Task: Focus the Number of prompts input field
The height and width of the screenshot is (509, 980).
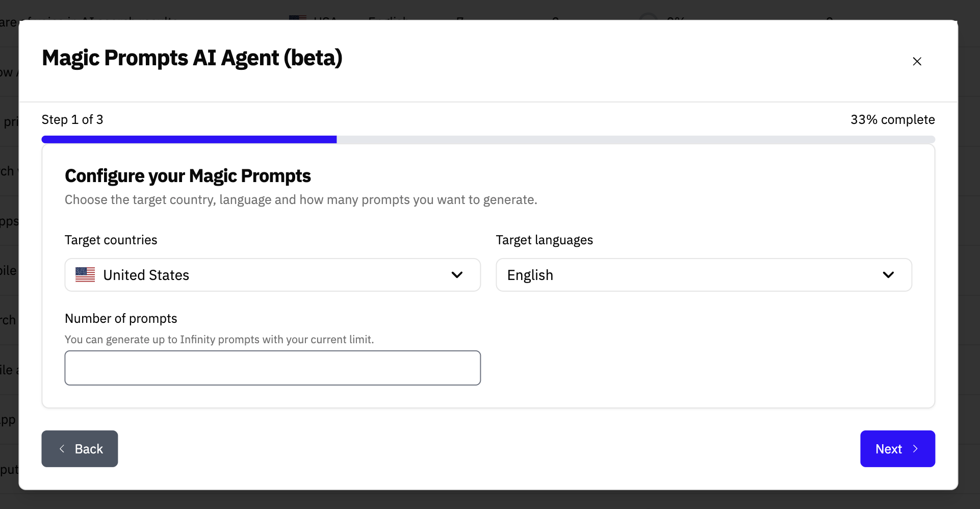Action: tap(272, 368)
